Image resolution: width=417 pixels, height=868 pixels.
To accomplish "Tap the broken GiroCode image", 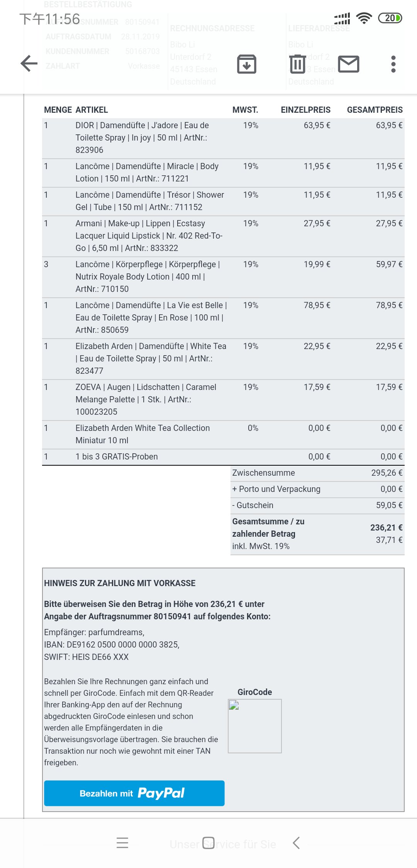I will [255, 726].
